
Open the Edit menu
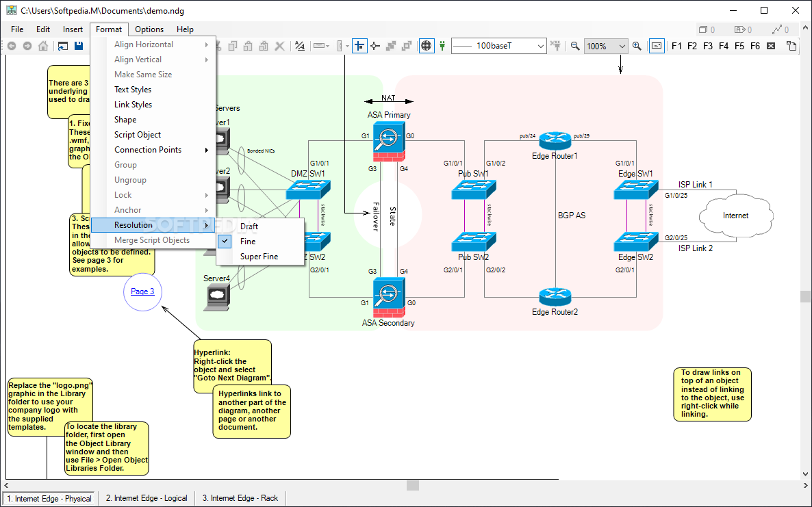coord(43,29)
